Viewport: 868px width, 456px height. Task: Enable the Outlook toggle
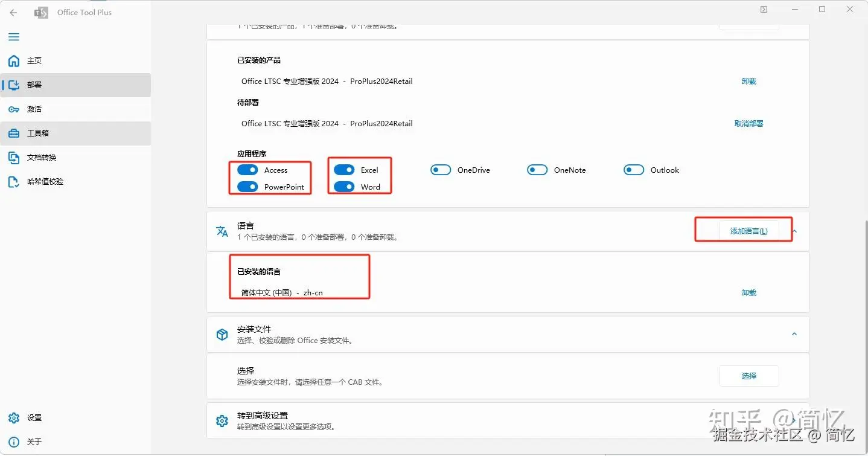[634, 170]
